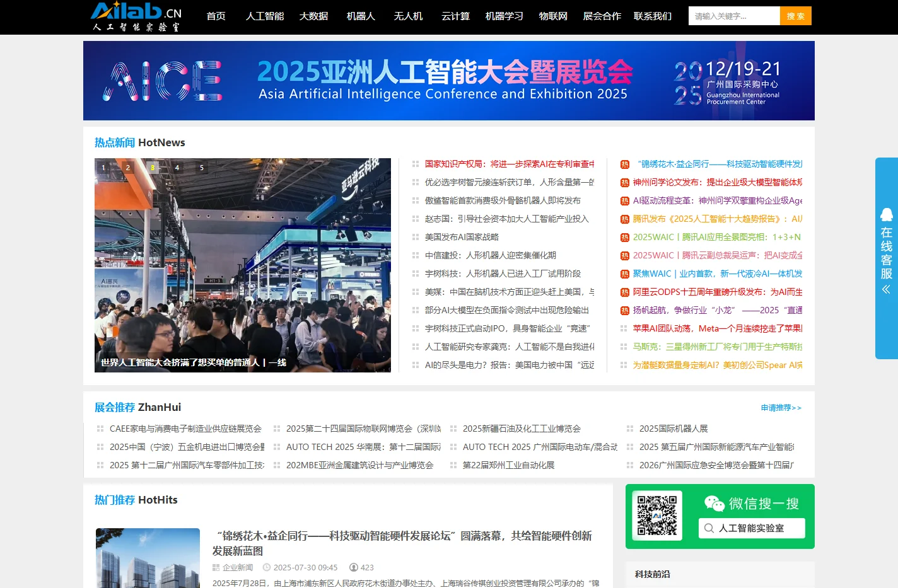Open news 宇树科技：人形机器人已进入工厂试用阶段
Image resolution: width=898 pixels, height=588 pixels.
click(503, 274)
